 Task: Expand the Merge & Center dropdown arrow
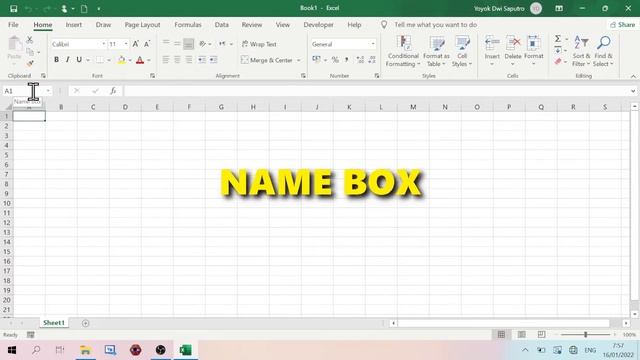pos(299,60)
